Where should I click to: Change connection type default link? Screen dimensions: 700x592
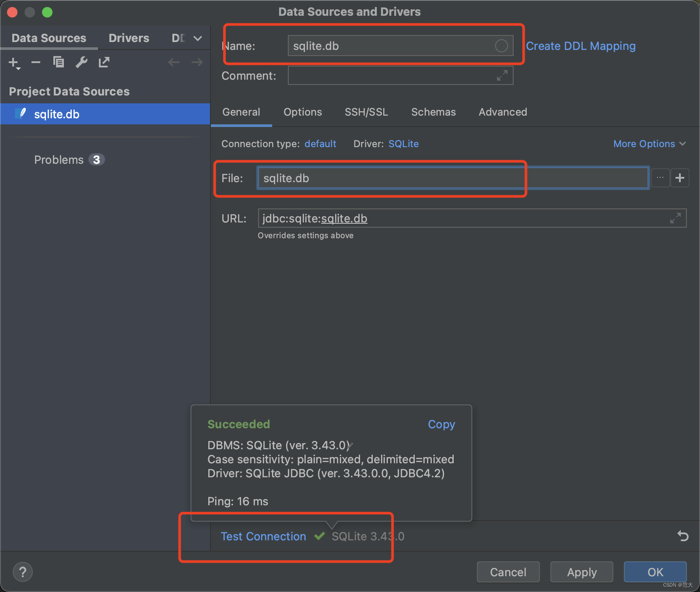click(x=320, y=144)
